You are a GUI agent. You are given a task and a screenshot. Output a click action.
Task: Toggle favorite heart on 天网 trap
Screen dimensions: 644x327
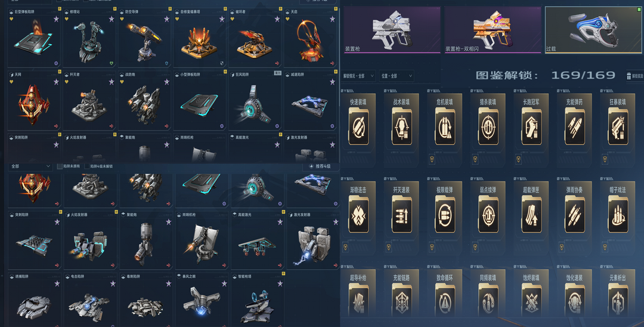10,81
